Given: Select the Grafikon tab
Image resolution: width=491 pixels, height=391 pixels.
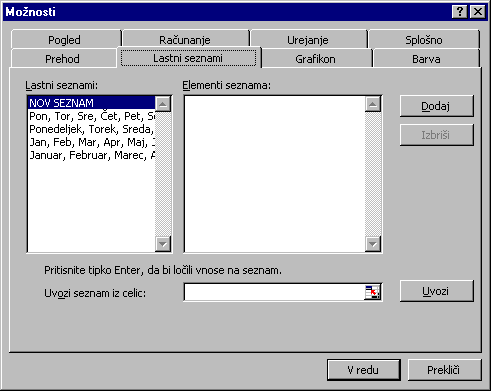Looking at the screenshot, I should [x=315, y=59].
